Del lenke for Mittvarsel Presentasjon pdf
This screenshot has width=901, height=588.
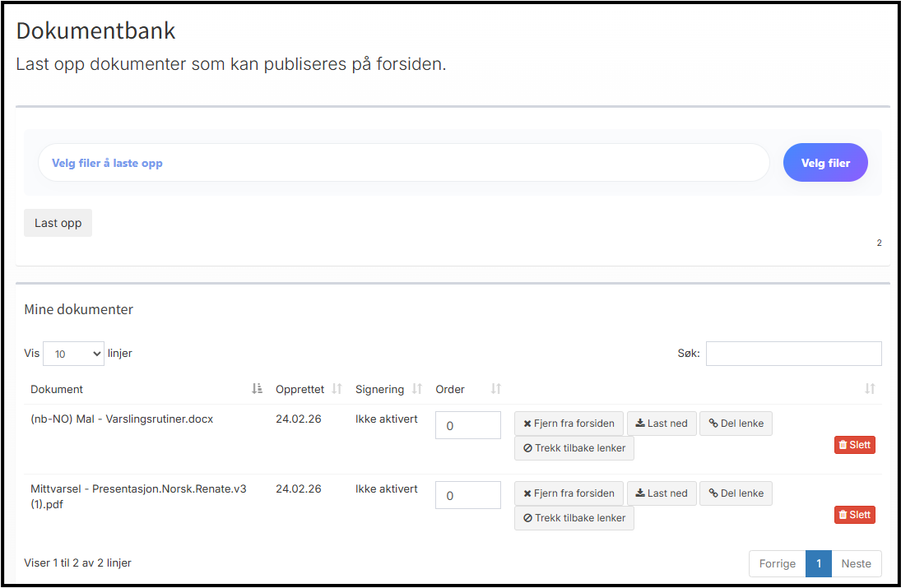[736, 493]
